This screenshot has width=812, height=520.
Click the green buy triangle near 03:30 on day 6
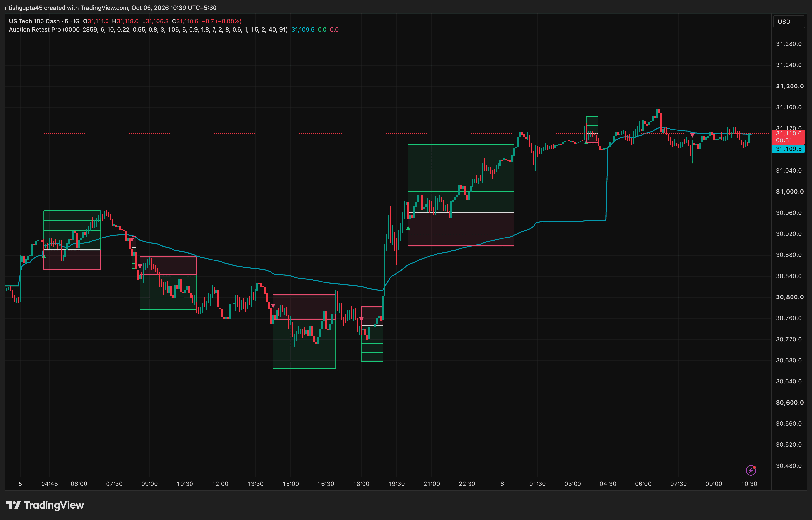[586, 143]
